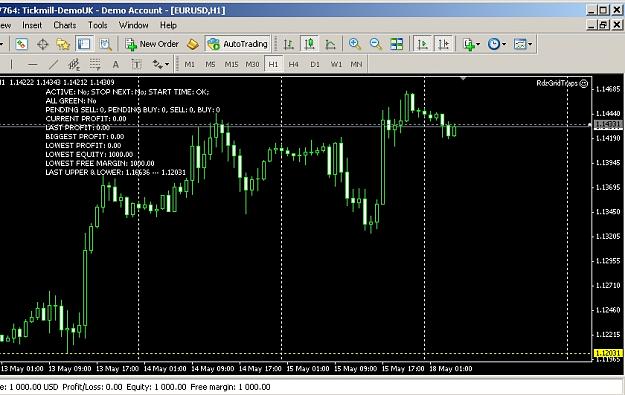Select the W1 timeframe
The height and width of the screenshot is (395, 625).
pos(336,64)
